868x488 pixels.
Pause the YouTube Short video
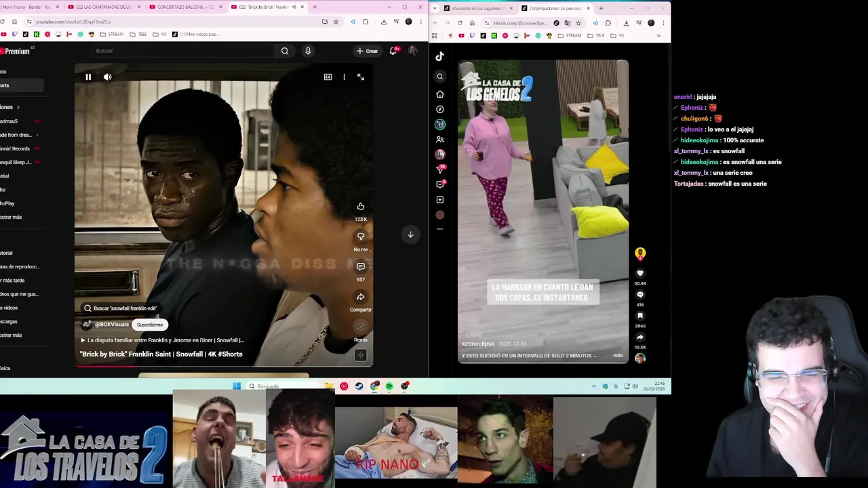[88, 77]
